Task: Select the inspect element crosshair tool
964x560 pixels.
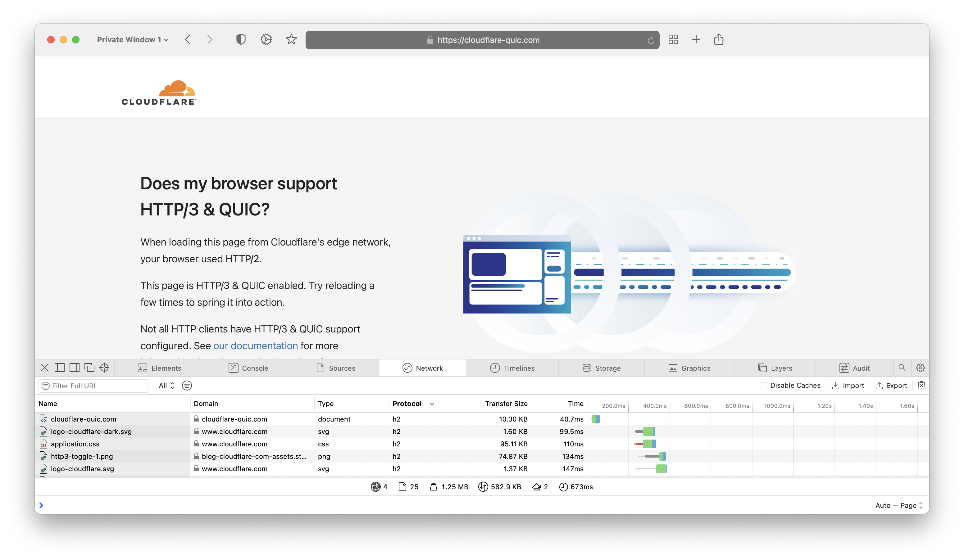Action: click(x=104, y=368)
